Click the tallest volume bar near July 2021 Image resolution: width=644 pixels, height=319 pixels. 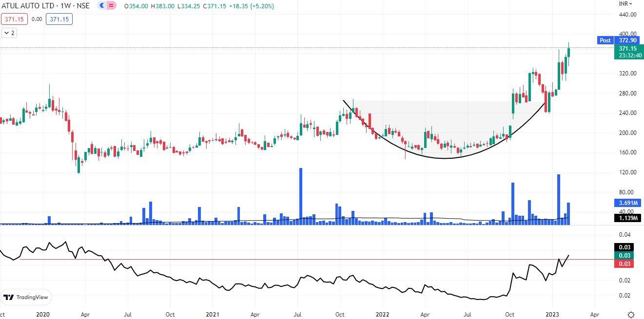pyautogui.click(x=301, y=195)
